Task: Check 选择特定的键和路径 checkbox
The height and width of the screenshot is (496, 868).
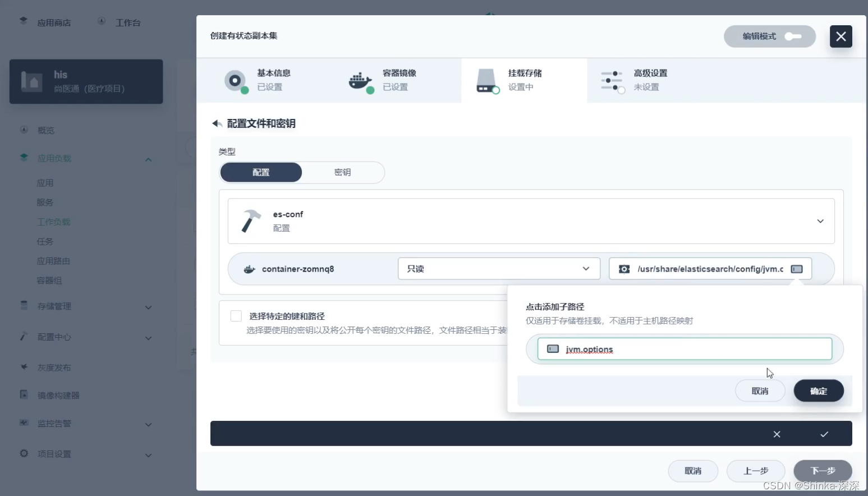Action: [x=236, y=316]
